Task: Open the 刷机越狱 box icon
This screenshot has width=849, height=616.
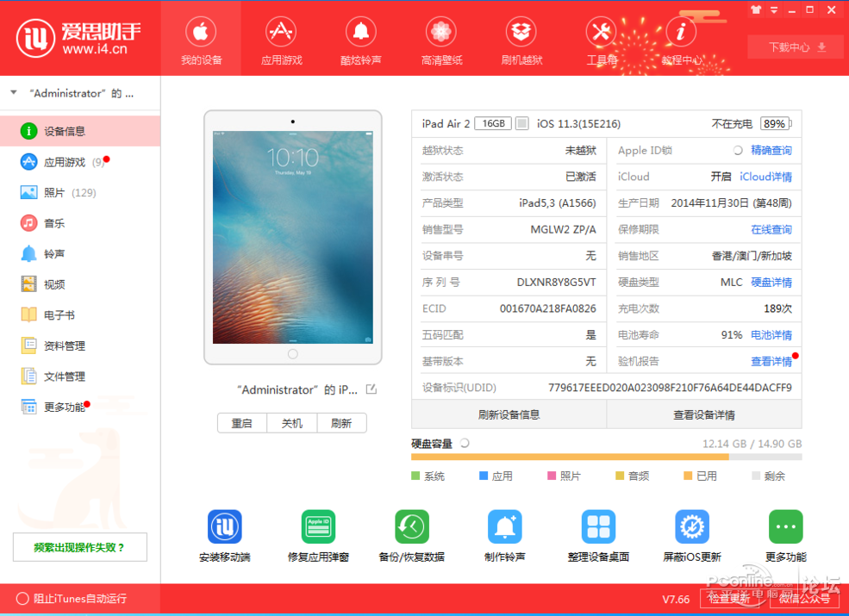Action: [521, 32]
